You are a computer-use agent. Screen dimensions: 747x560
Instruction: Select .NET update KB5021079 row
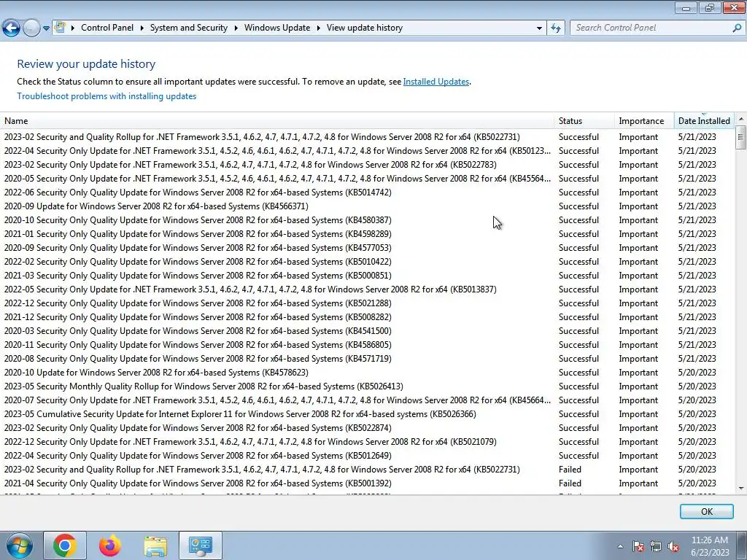[x=367, y=442]
